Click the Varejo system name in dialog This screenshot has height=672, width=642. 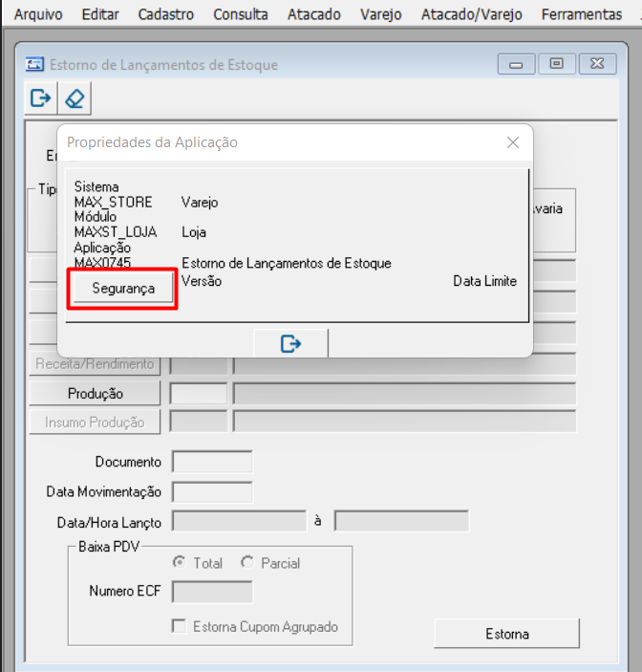coord(200,203)
